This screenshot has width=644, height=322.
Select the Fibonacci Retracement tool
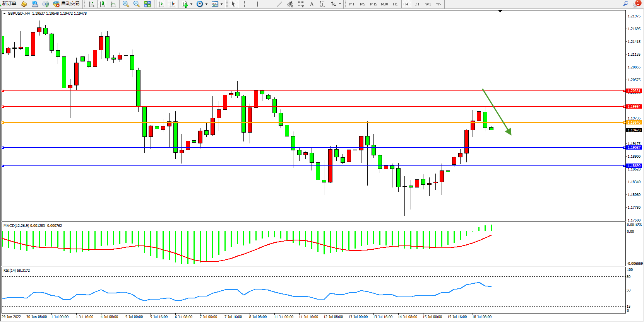301,4
